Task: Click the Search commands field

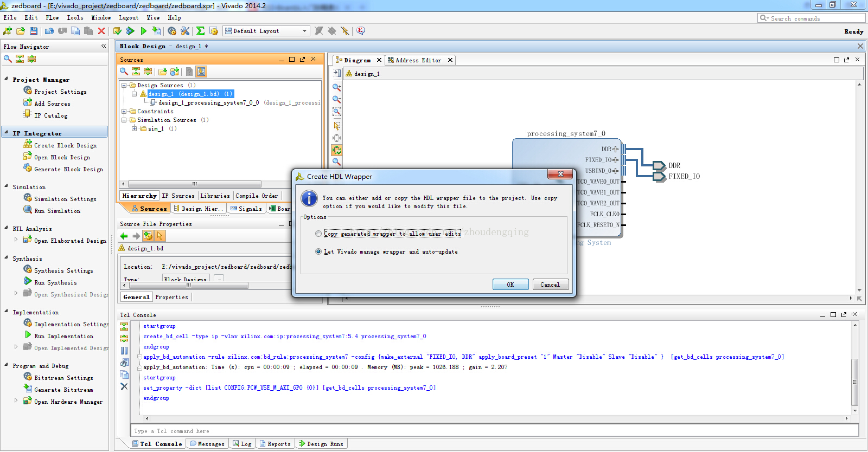Action: pos(812,18)
